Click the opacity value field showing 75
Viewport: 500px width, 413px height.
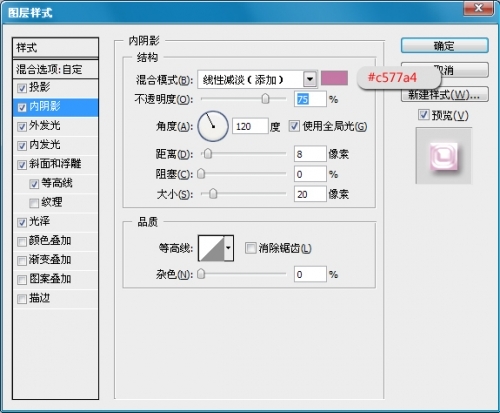click(x=310, y=99)
